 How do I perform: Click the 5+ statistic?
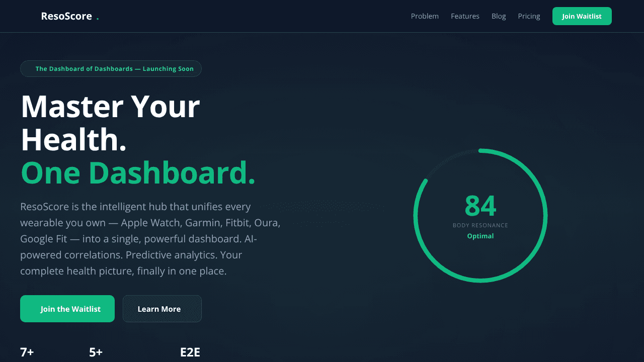coord(96,352)
